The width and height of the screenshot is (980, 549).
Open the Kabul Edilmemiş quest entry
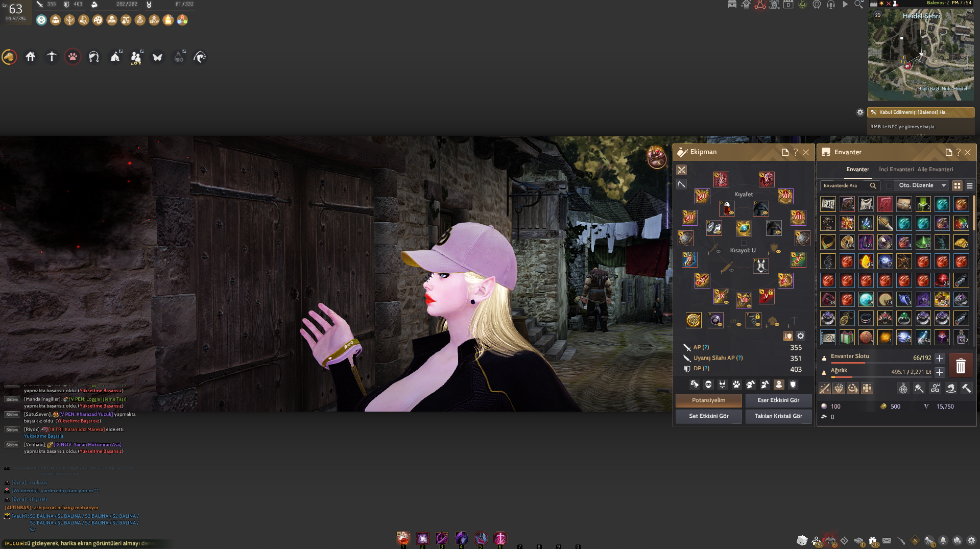tap(921, 112)
